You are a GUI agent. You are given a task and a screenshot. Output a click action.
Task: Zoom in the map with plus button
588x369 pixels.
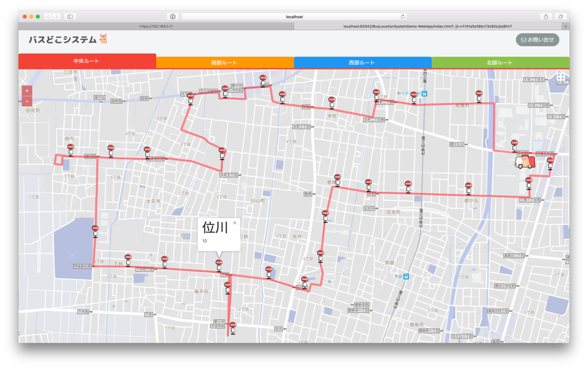coord(27,91)
